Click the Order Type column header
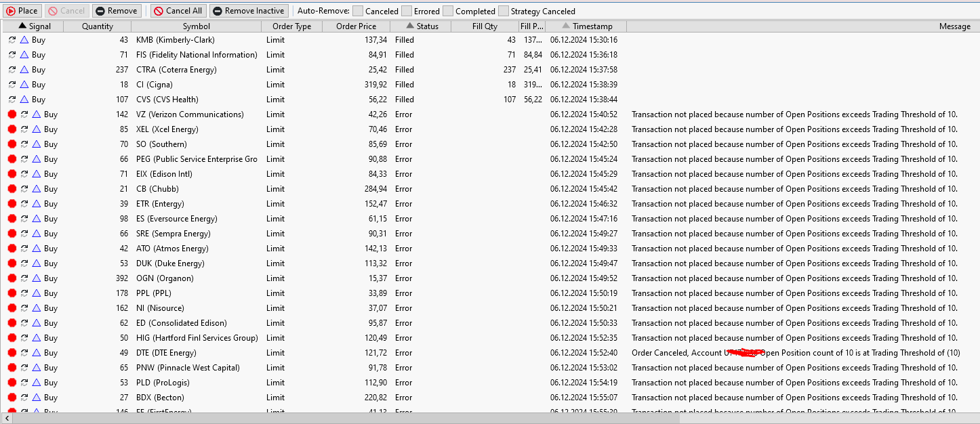This screenshot has width=980, height=424. [292, 26]
